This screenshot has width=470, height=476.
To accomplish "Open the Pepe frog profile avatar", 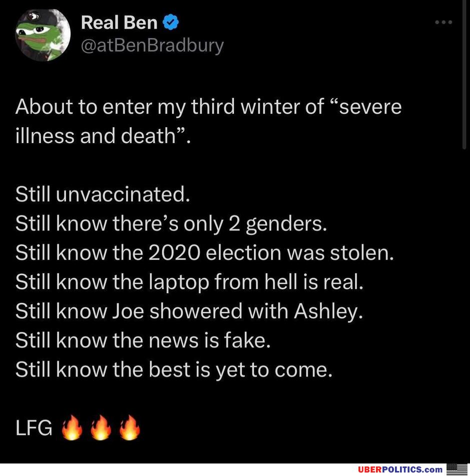I will point(43,35).
